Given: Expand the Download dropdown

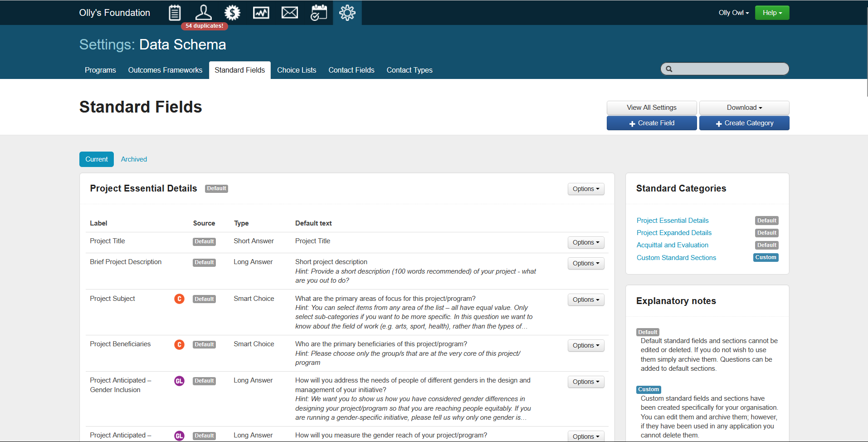Looking at the screenshot, I should click(744, 108).
